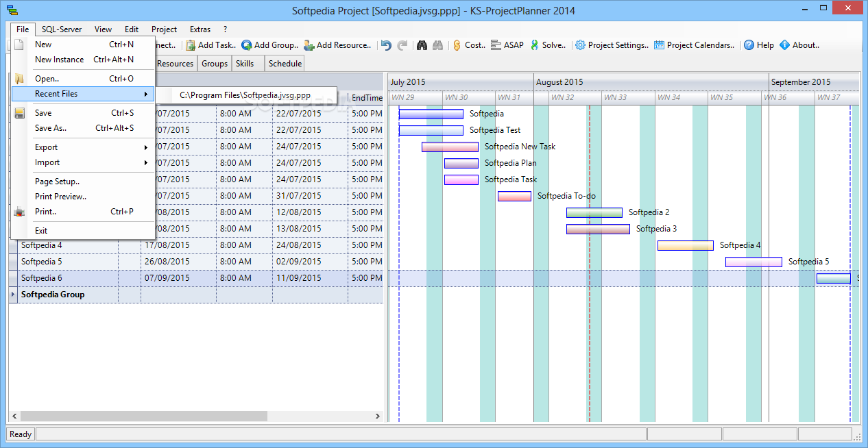Choose Print Preview.. menu entry

click(83, 197)
